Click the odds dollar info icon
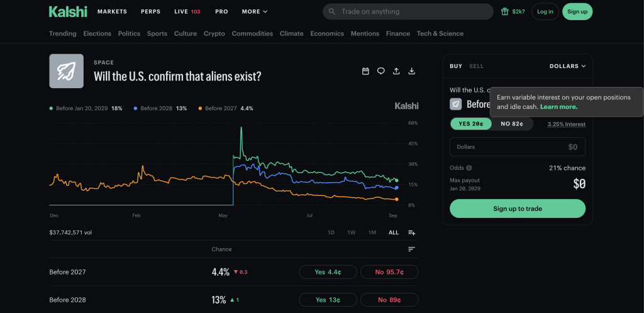 point(469,168)
